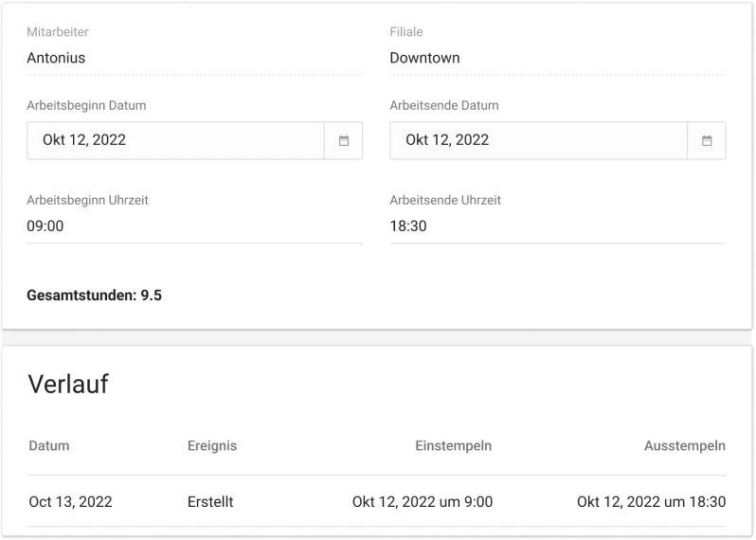Image resolution: width=756 pixels, height=540 pixels.
Task: Click the clock-out cell Okt 12, 2022 um 18:30
Action: pyautogui.click(x=651, y=502)
